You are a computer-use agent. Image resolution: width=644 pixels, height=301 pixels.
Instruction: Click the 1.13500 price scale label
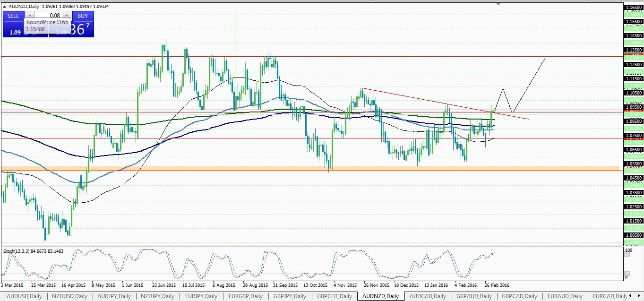(x=633, y=50)
